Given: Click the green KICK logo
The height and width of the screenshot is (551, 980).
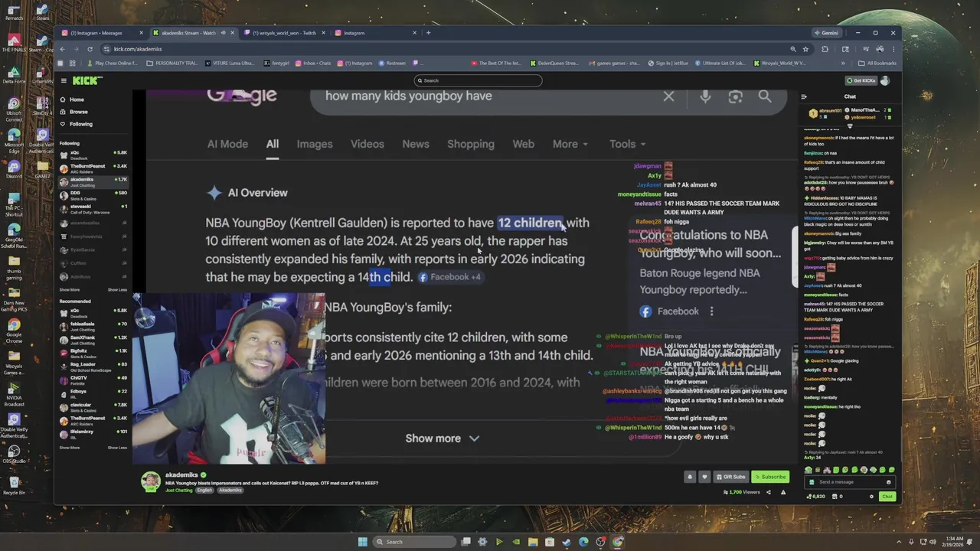Looking at the screenshot, I should tap(87, 80).
